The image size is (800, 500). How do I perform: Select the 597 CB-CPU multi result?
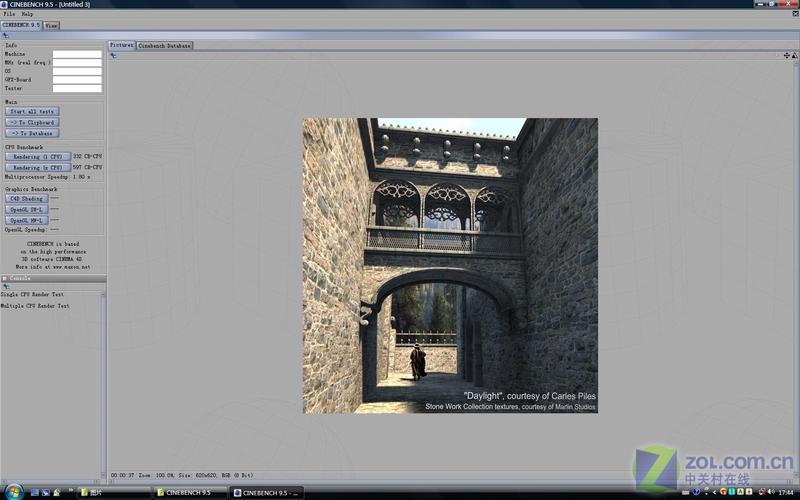pos(87,167)
